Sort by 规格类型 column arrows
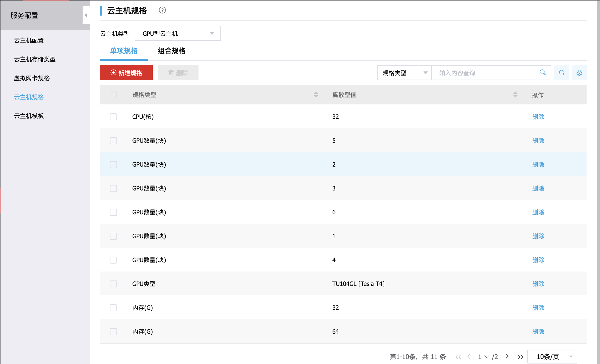The width and height of the screenshot is (600, 364). [x=316, y=95]
